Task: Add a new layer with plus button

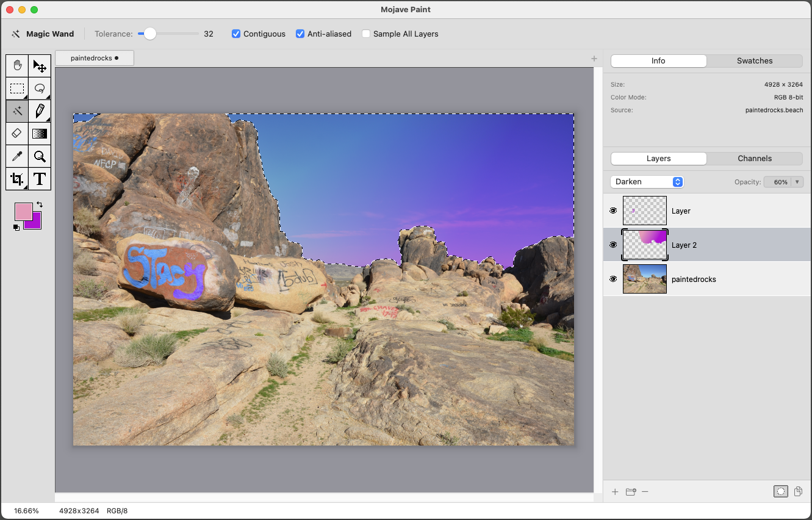Action: point(615,491)
